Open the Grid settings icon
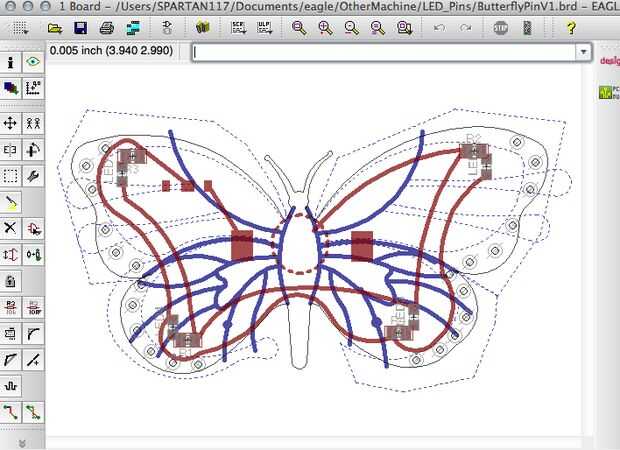The height and width of the screenshot is (450, 620). pos(20,28)
